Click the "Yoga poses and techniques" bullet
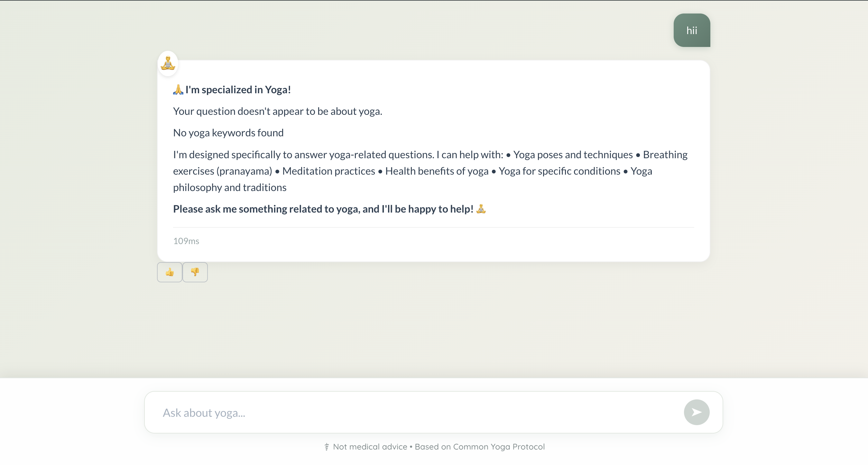This screenshot has width=868, height=465. (573, 155)
